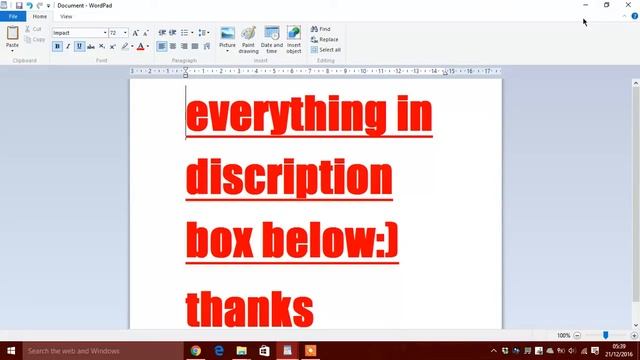
Task: Switch to the Home ribbon tab
Action: tap(40, 16)
